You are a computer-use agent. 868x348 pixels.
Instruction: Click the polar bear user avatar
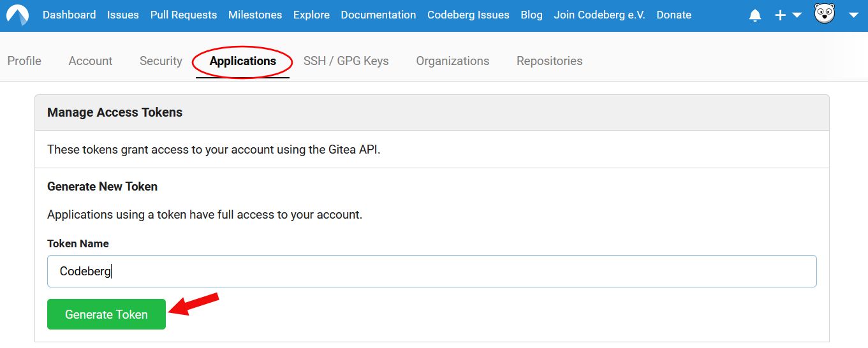pos(825,14)
